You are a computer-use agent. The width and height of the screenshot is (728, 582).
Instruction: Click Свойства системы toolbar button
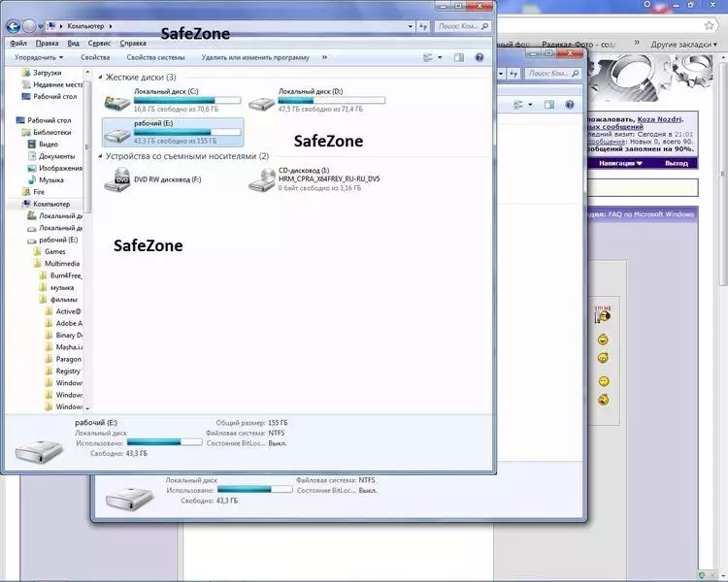(155, 57)
